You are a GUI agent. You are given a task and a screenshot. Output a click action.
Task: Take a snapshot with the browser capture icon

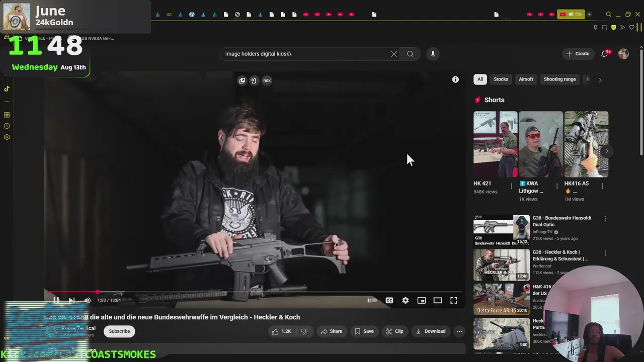click(x=604, y=27)
